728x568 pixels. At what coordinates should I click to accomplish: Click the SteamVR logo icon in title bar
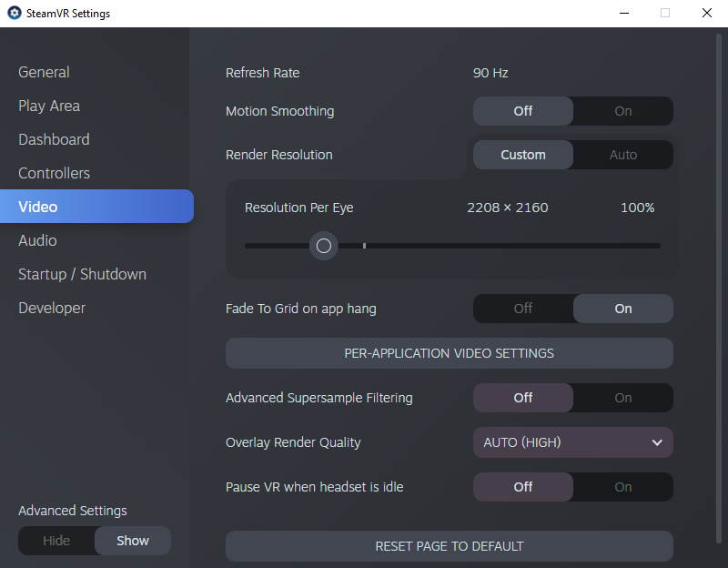[15, 13]
